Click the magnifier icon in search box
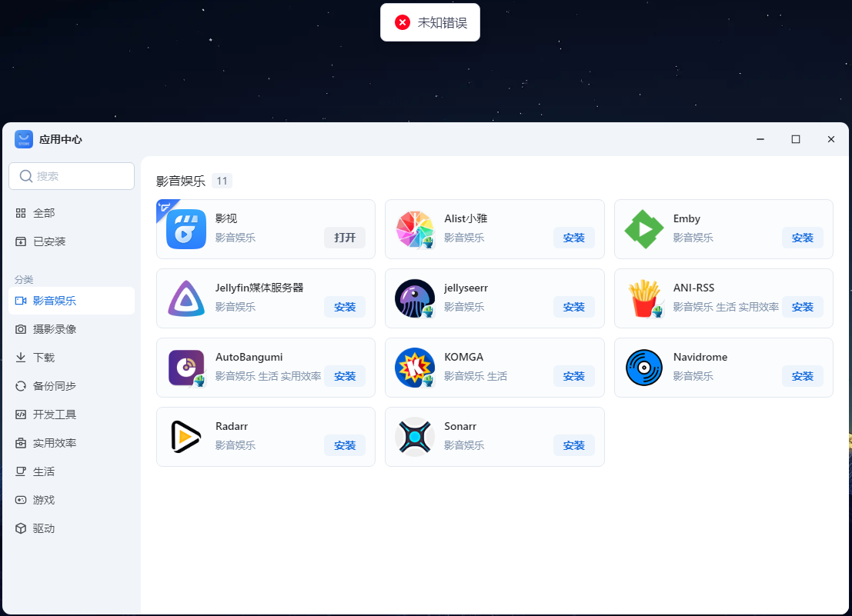The height and width of the screenshot is (616, 852). pyautogui.click(x=26, y=176)
